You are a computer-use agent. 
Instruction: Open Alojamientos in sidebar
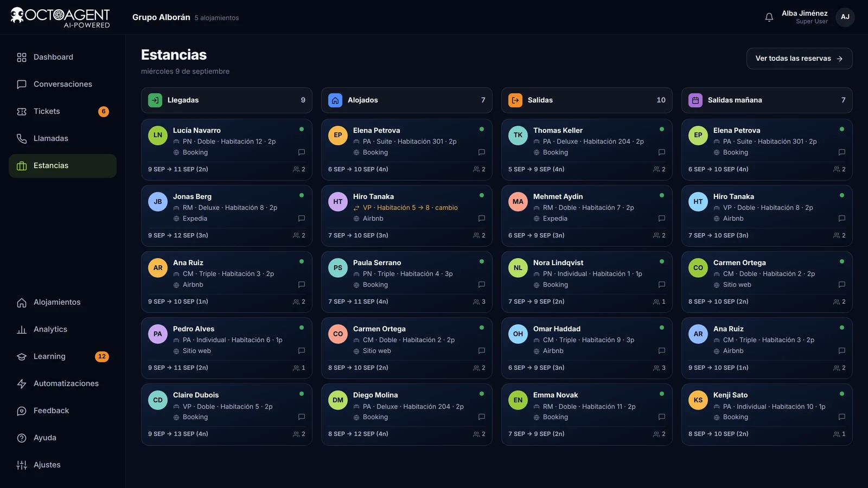click(x=62, y=302)
